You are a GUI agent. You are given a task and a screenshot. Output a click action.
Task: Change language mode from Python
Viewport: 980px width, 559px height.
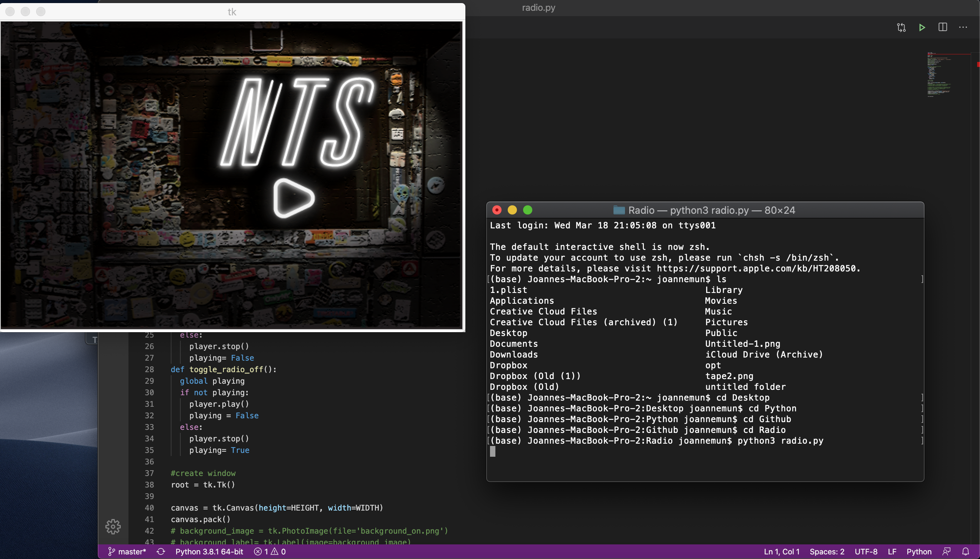click(919, 552)
